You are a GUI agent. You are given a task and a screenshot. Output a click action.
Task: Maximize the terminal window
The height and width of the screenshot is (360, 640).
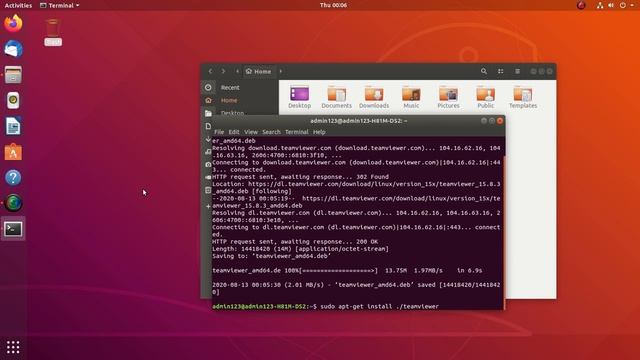[x=492, y=121]
